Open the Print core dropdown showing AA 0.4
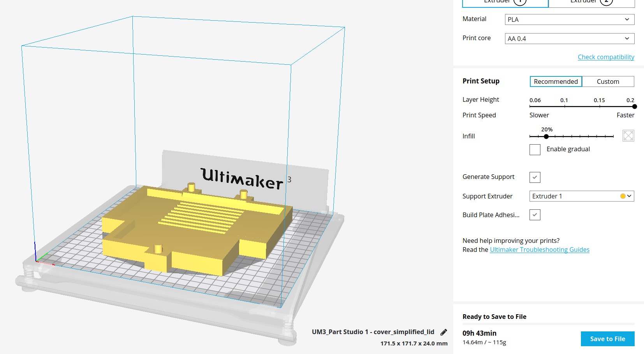 click(x=569, y=39)
